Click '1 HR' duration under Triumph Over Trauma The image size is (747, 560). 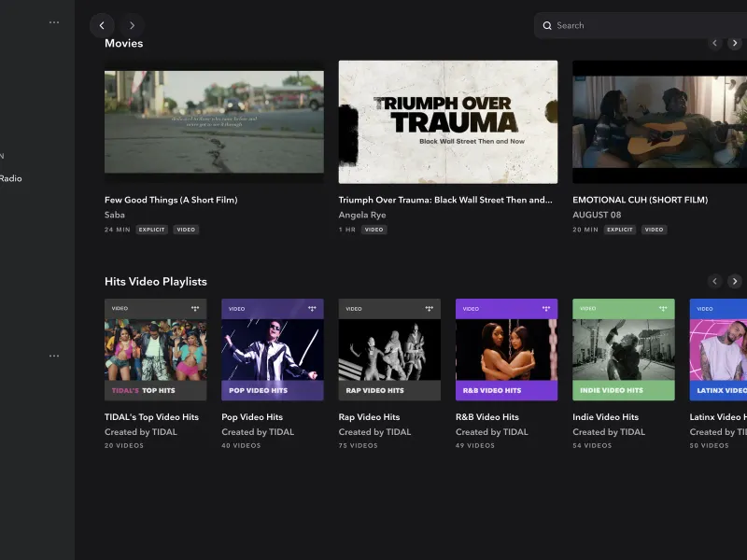click(x=347, y=230)
